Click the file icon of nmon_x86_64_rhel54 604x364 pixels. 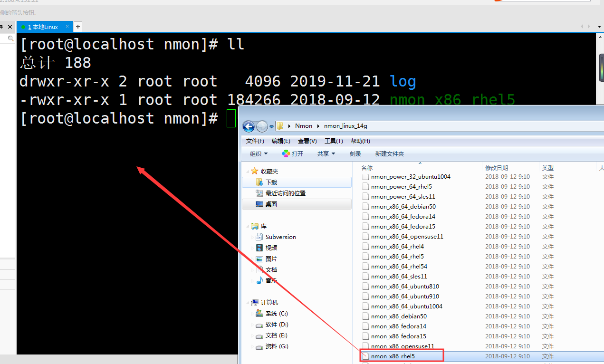click(x=365, y=267)
